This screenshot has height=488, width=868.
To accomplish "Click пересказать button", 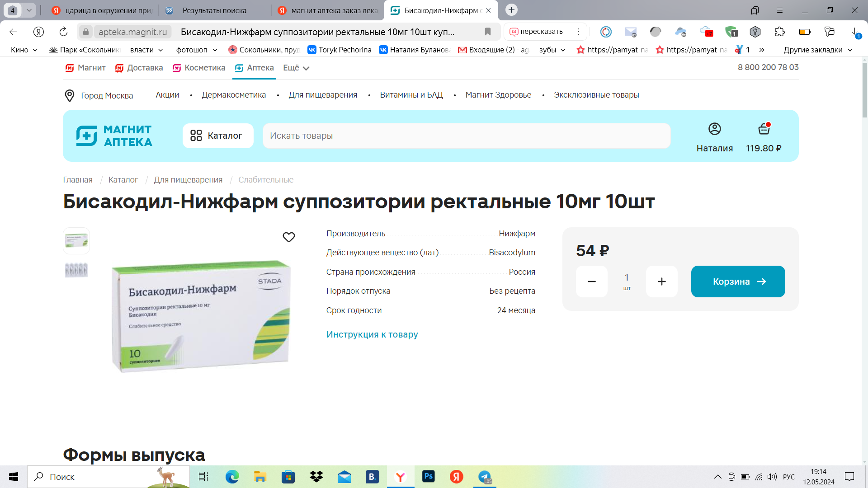I will (536, 32).
